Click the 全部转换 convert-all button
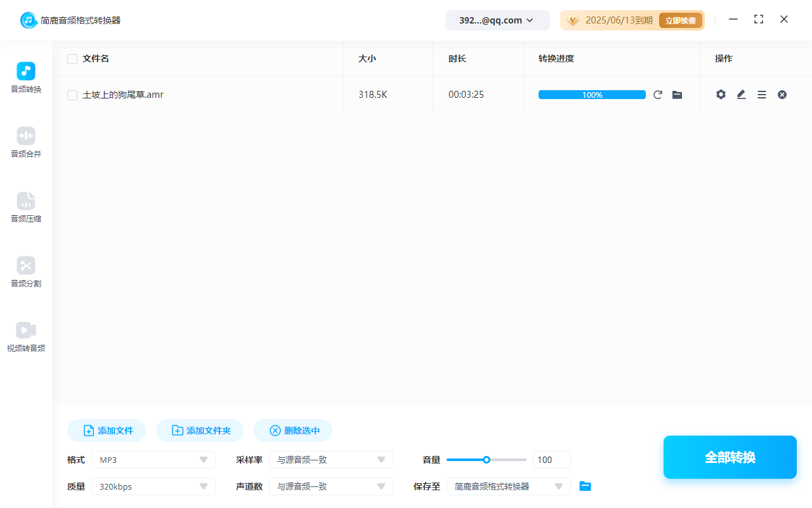This screenshot has height=508, width=812. (730, 457)
